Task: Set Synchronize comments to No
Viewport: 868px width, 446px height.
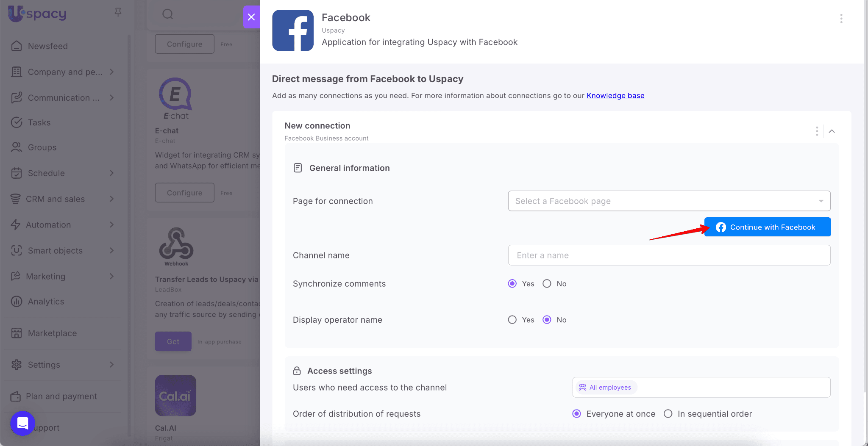Action: 547,284
